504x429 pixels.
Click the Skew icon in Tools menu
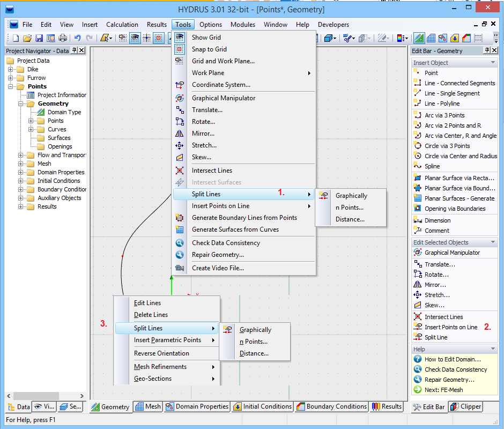click(x=180, y=157)
